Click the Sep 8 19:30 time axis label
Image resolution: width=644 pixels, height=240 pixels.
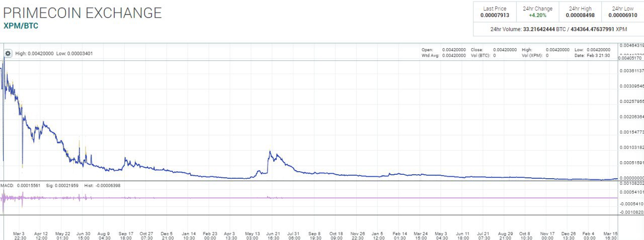coord(314,236)
